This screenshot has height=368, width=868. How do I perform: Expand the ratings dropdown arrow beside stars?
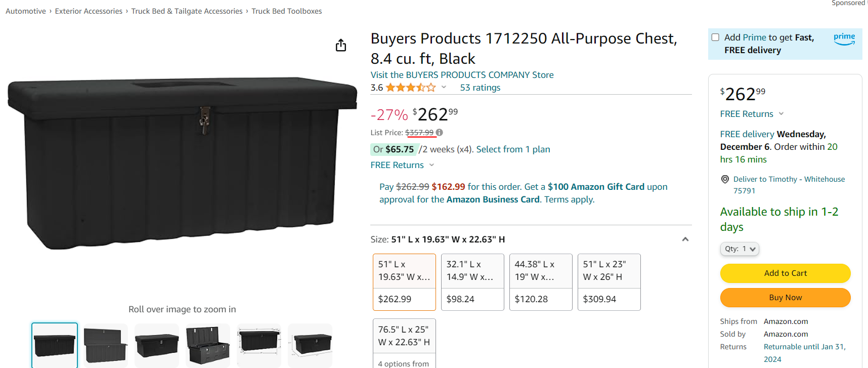click(x=444, y=88)
